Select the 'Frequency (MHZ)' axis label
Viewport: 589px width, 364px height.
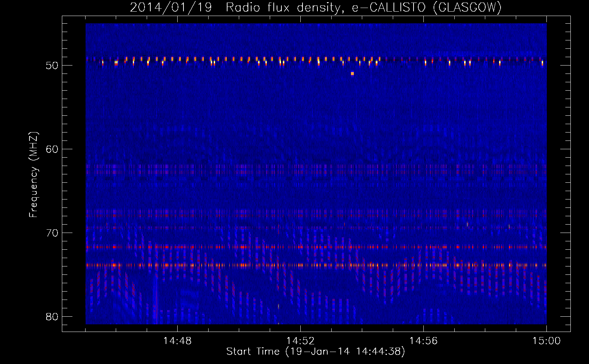(x=33, y=175)
